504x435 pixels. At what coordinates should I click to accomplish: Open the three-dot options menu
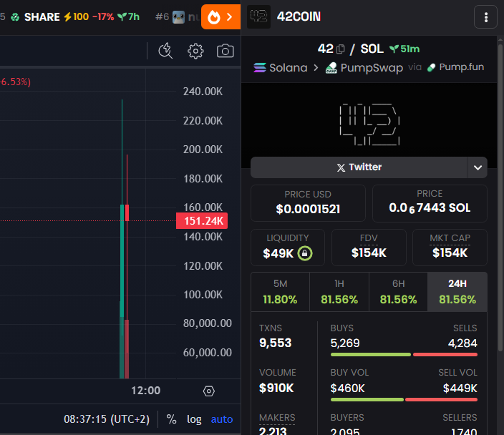pos(485,17)
